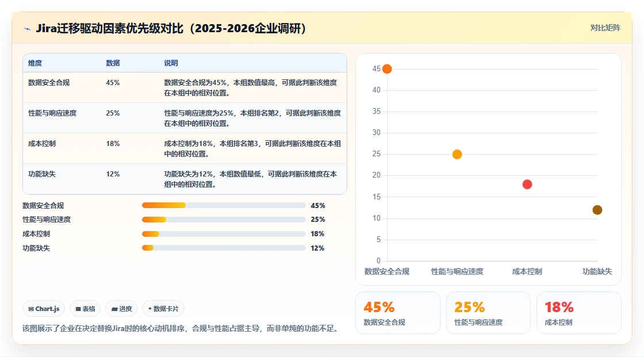Click the small logo icon before the title
Image resolution: width=644 pixels, height=357 pixels.
pos(28,29)
